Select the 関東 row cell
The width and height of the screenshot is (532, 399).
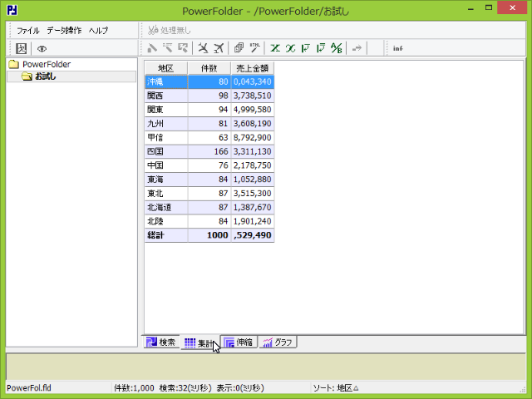pyautogui.click(x=166, y=110)
